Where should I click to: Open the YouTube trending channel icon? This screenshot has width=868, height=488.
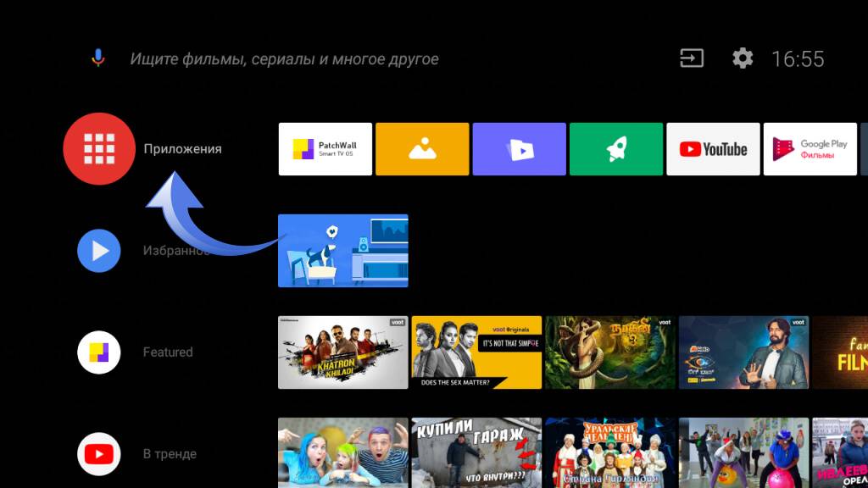(99, 454)
